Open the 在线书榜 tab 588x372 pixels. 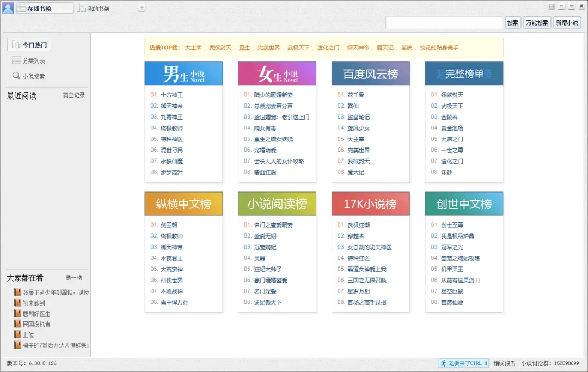tap(45, 8)
